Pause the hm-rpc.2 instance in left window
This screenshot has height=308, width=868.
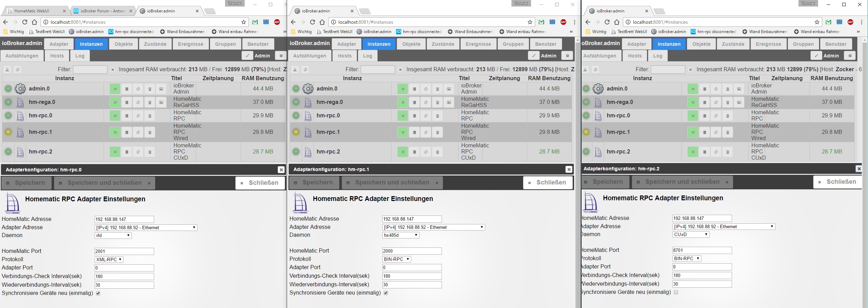[115, 152]
